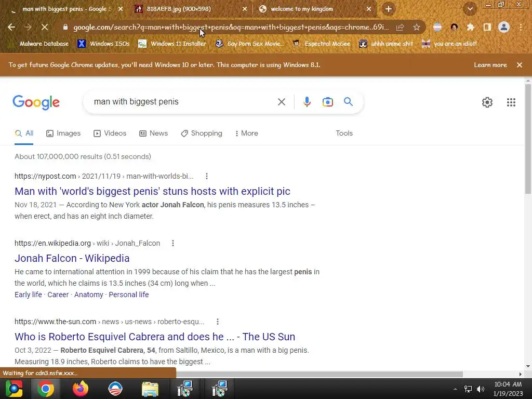Screen dimensions: 532x399
Task: Click the Chrome icon in taskbar
Action: coord(46,389)
